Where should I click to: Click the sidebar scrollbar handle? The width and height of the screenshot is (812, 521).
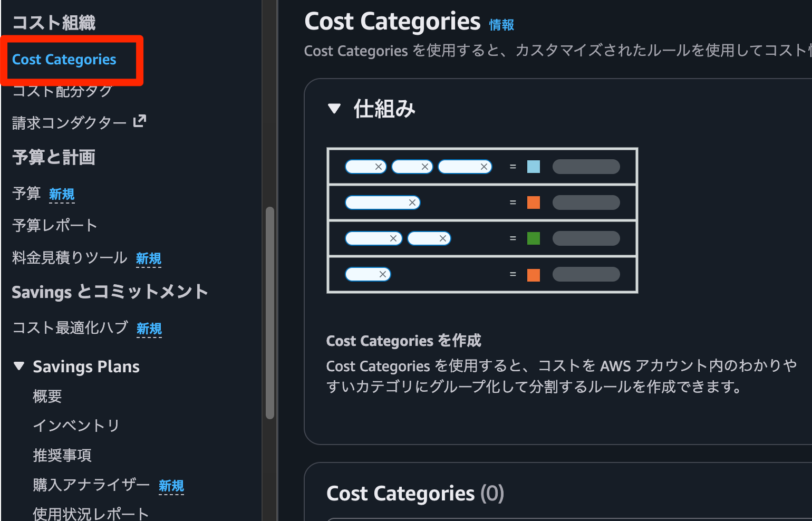(x=269, y=312)
